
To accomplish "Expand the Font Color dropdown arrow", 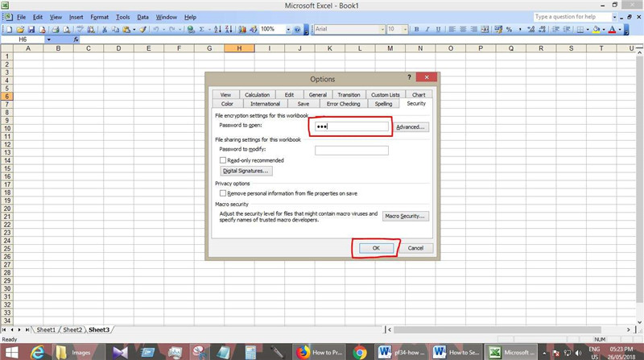I will pyautogui.click(x=620, y=29).
